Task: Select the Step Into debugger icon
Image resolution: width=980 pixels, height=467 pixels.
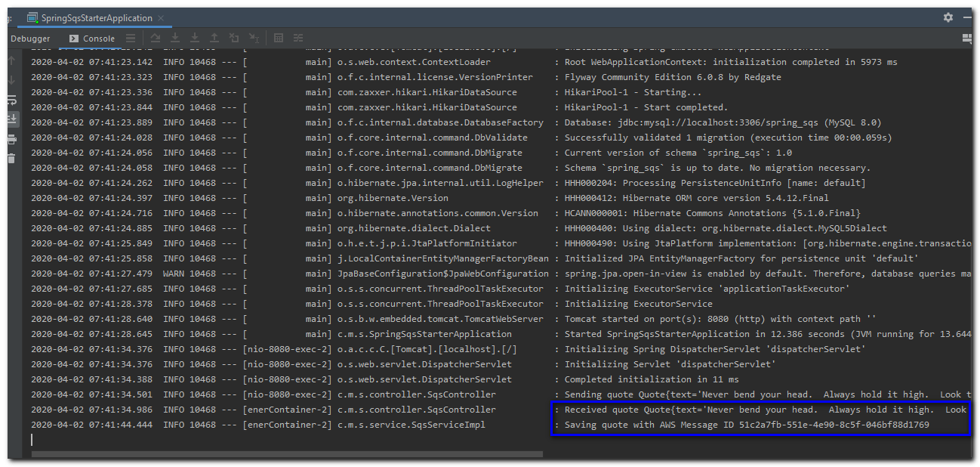Action: 176,37
